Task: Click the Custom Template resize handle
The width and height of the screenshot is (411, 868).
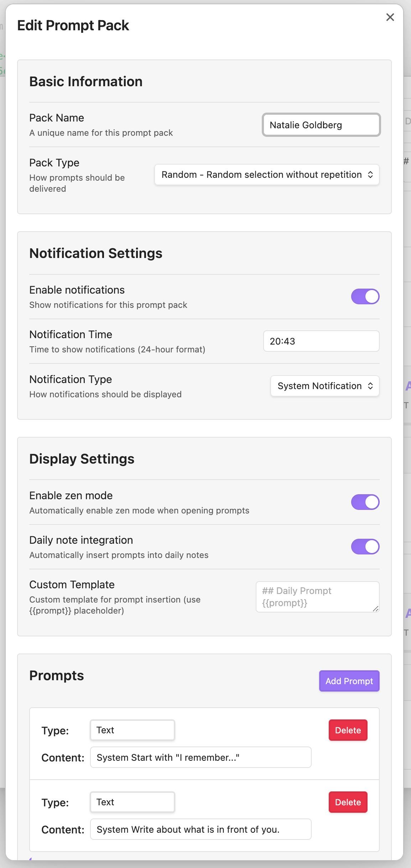Action: [x=376, y=609]
